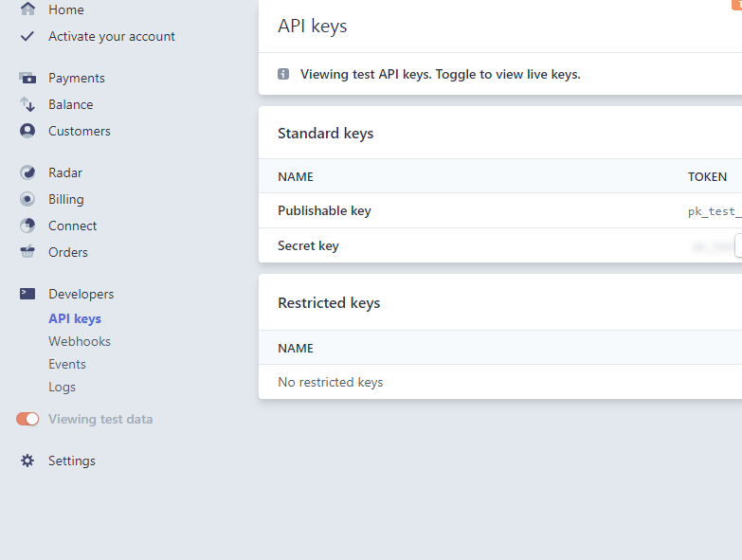Viewport: 742px width, 560px height.
Task: Click the Developers terminal icon
Action: pyautogui.click(x=27, y=294)
